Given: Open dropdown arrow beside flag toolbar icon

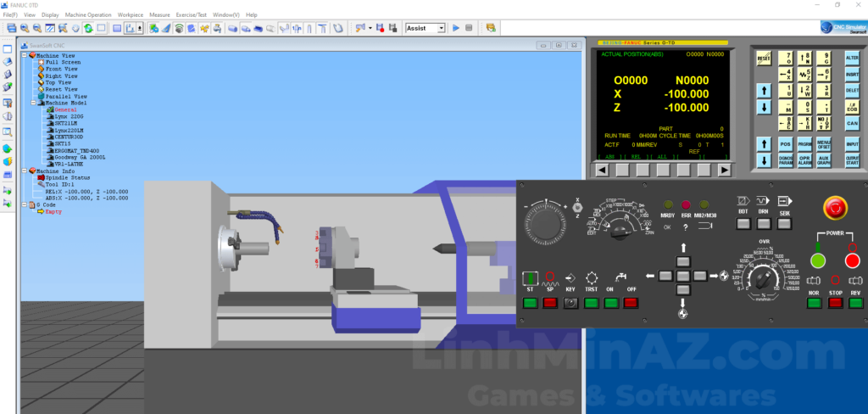Looking at the screenshot, I should [370, 28].
